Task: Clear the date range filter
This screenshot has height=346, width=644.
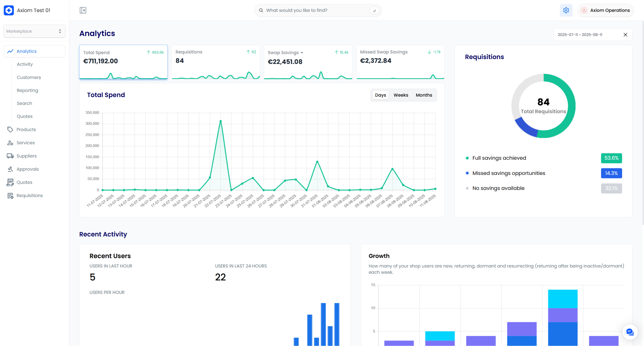Action: [x=625, y=35]
